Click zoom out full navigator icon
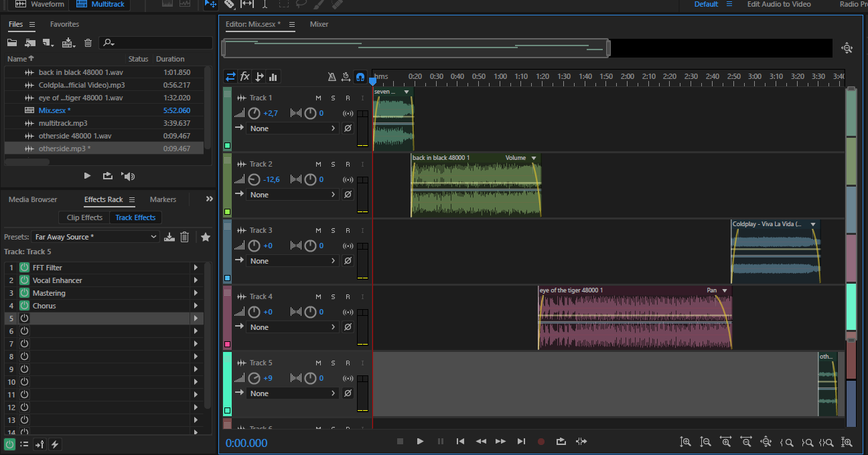Viewport: 868px width, 455px height. [847, 48]
